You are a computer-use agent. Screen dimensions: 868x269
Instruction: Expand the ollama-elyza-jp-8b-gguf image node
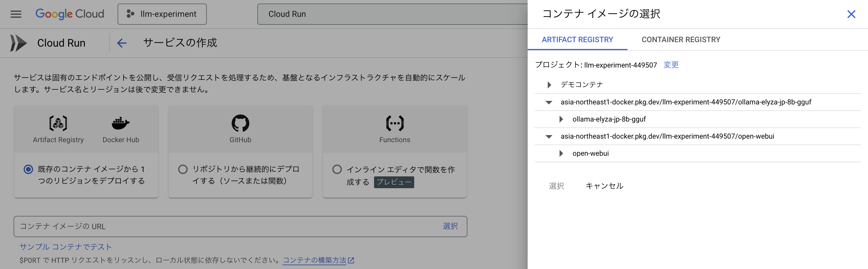[561, 119]
